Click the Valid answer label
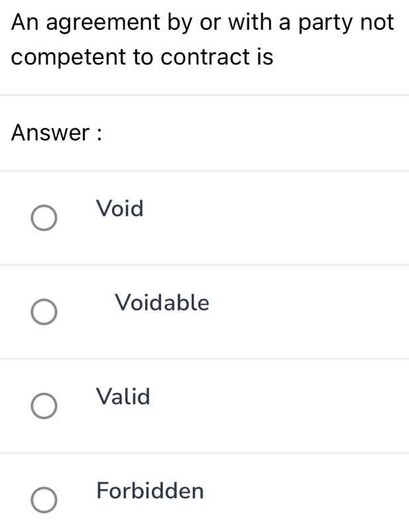 tap(123, 397)
